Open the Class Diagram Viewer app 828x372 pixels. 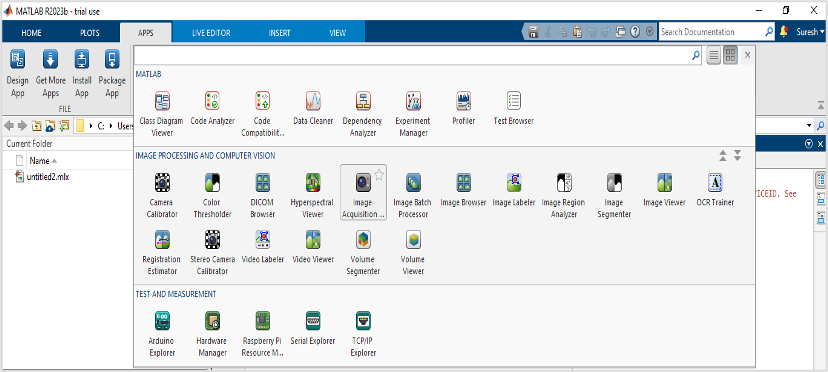coord(161,113)
